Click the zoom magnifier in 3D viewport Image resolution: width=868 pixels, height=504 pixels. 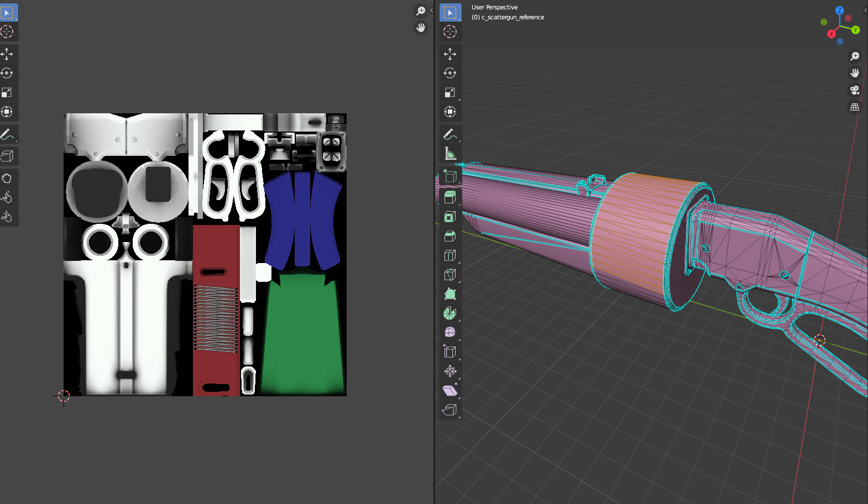pos(855,56)
